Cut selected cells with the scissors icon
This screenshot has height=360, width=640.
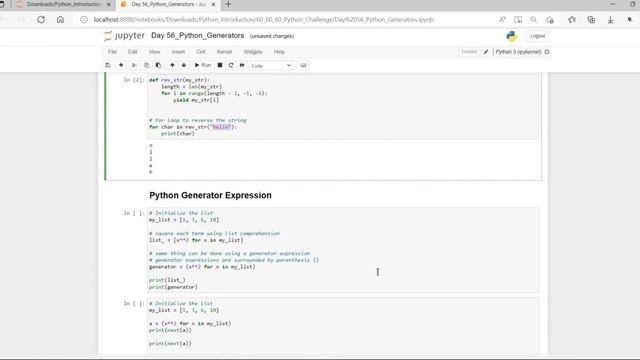(134, 65)
